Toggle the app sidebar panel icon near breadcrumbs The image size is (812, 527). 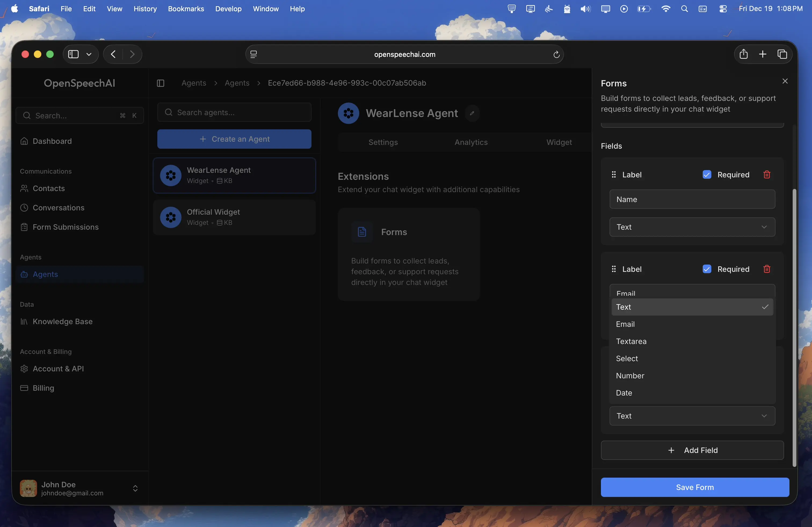[160, 83]
